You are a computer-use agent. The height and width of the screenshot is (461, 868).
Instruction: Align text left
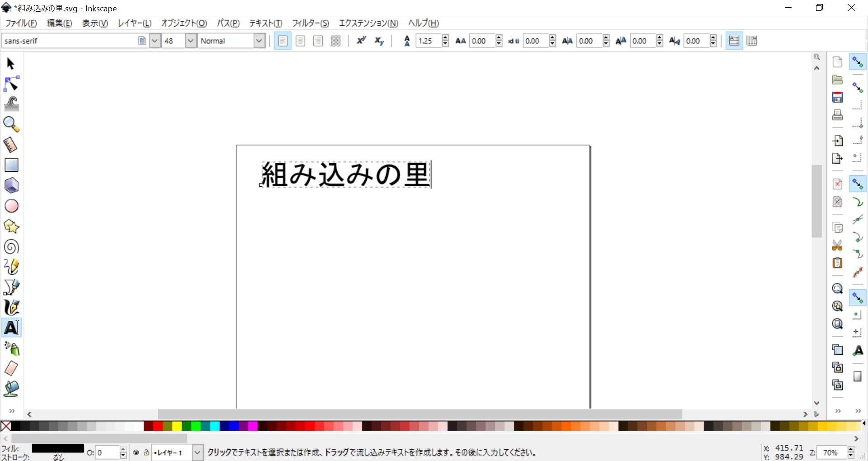pos(283,41)
